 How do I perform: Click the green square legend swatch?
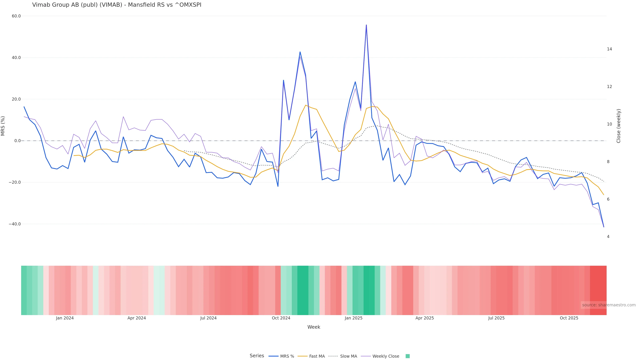coord(408,356)
